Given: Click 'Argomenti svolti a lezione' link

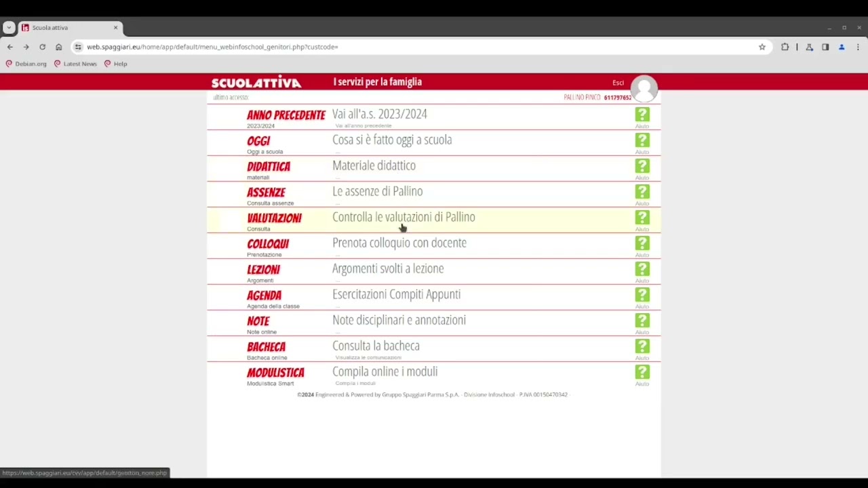Looking at the screenshot, I should tap(388, 268).
